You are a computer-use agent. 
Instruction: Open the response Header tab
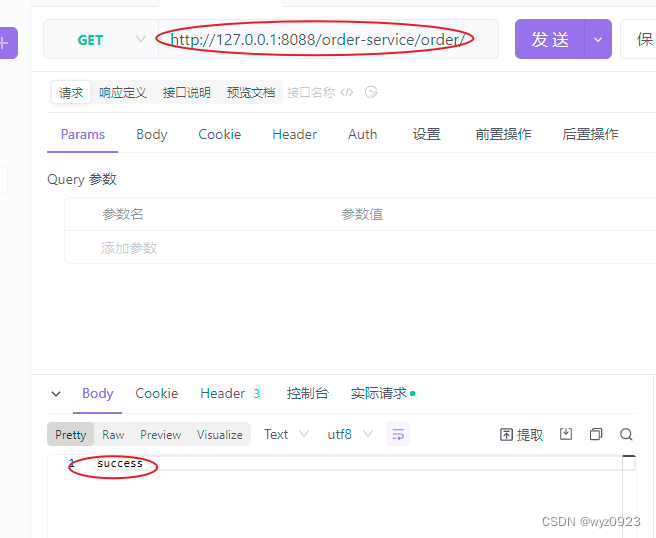coord(231,393)
